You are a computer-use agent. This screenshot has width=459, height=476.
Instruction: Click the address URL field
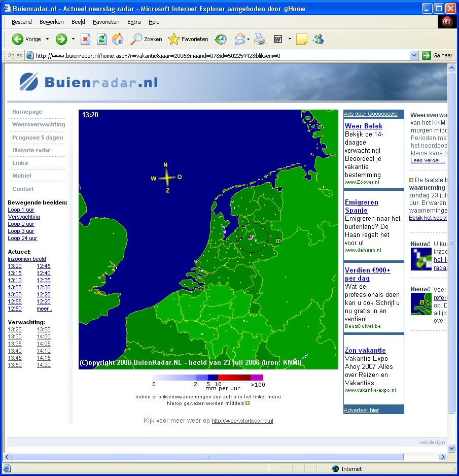coord(222,55)
